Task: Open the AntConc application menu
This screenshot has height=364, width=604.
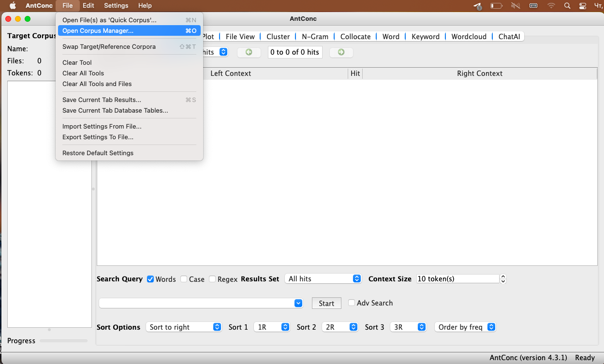Action: [39, 6]
